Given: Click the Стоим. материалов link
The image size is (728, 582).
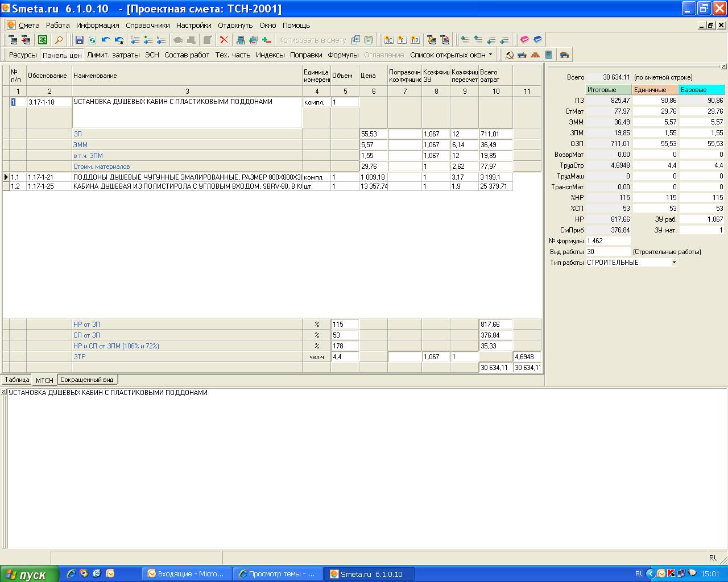Looking at the screenshot, I should click(x=101, y=167).
